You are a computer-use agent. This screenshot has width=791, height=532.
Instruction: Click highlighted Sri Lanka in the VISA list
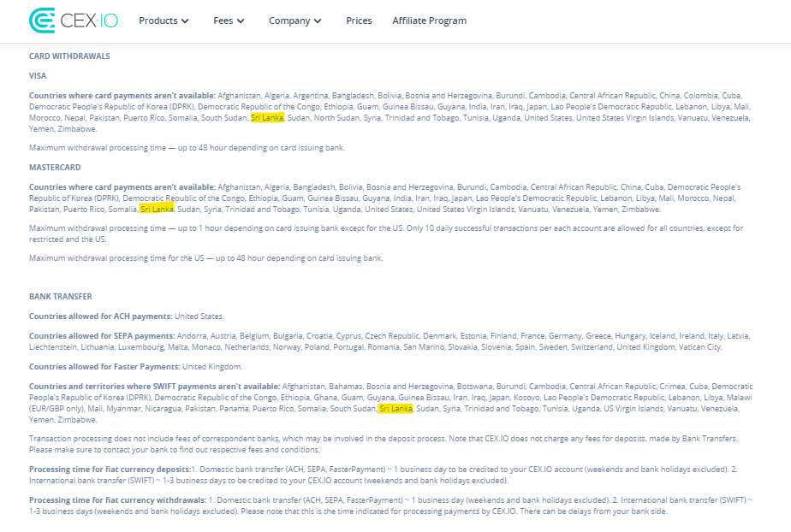267,117
